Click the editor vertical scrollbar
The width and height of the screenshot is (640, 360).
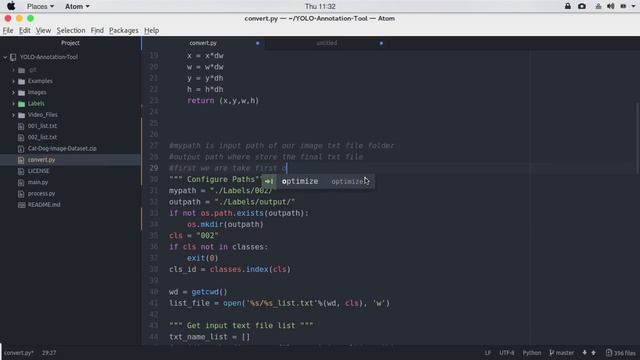[637, 138]
